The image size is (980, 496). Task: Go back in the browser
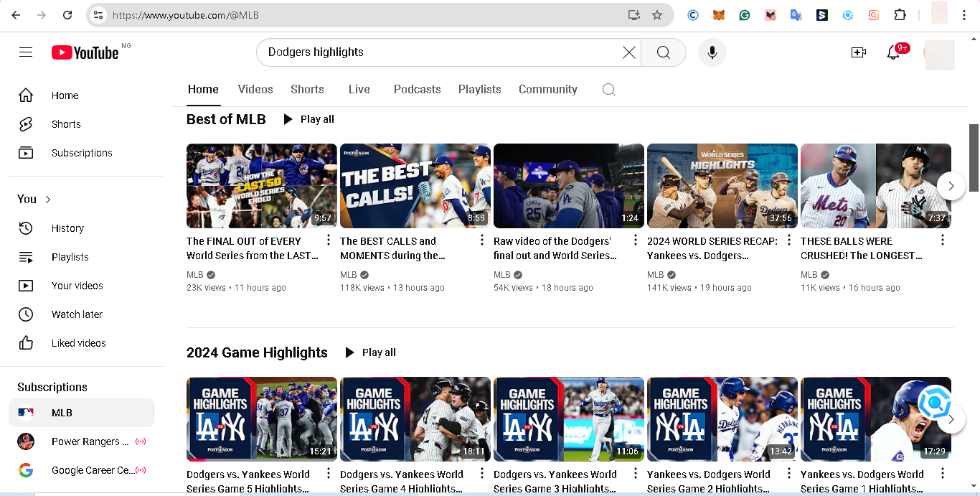[x=16, y=15]
